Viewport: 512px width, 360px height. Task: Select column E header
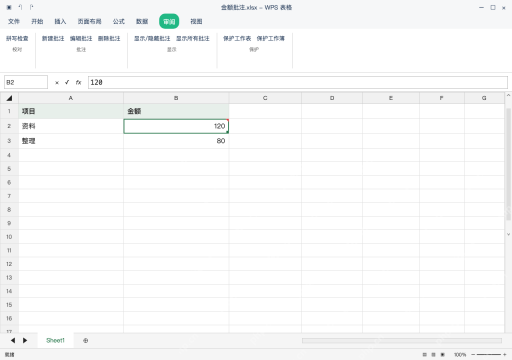coord(391,98)
